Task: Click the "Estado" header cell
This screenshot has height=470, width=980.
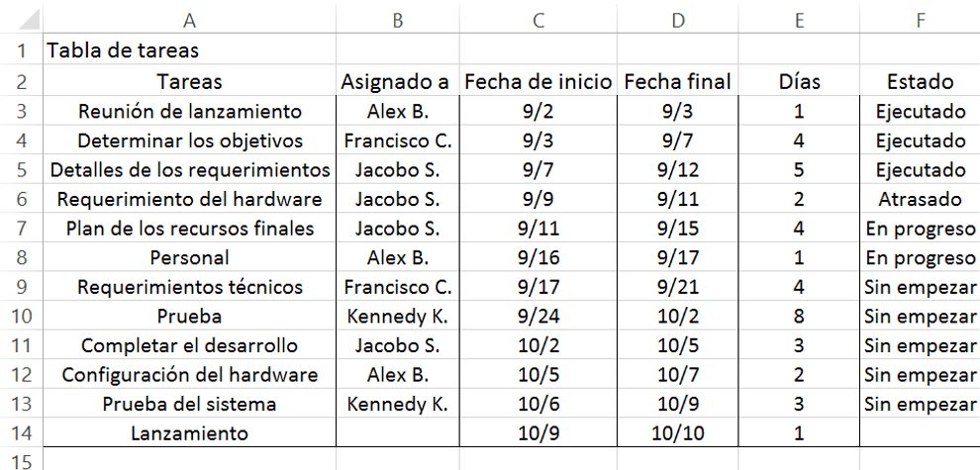Action: [919, 81]
